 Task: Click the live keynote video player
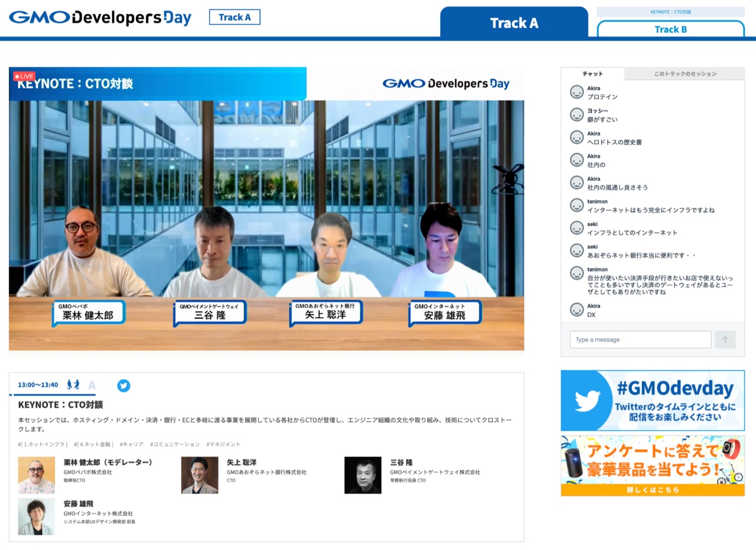coord(266,214)
